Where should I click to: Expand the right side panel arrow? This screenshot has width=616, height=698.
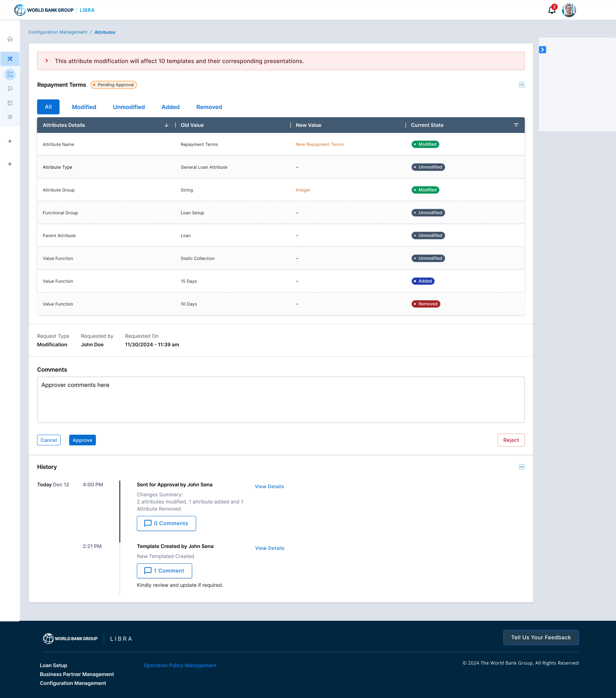point(542,50)
